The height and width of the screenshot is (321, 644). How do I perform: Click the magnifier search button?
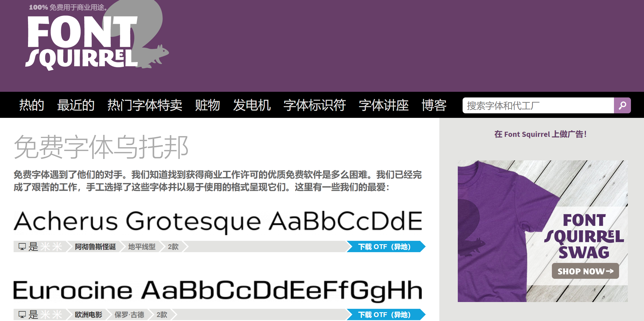click(622, 105)
